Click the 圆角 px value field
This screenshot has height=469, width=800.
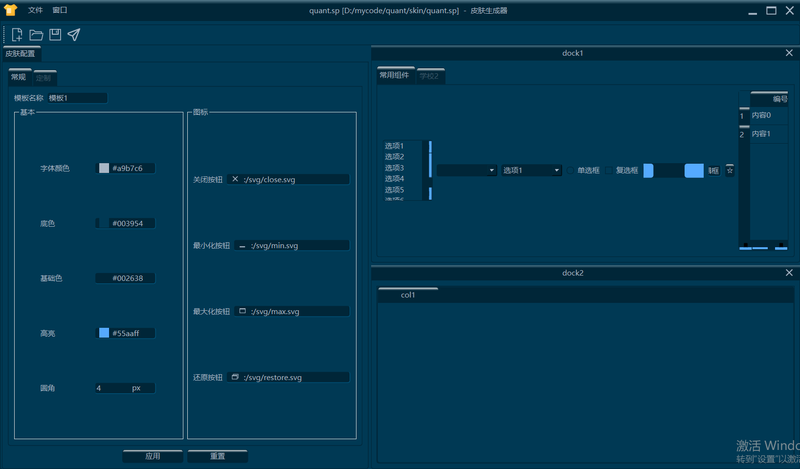point(125,388)
